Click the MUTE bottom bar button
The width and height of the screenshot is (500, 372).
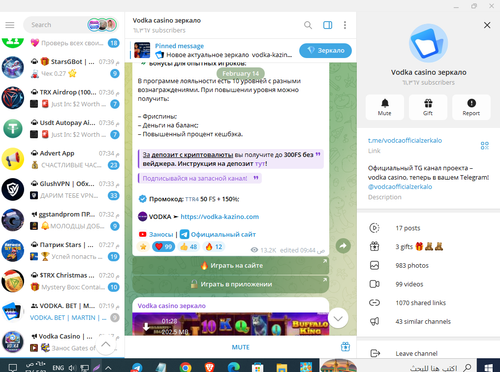point(240,347)
